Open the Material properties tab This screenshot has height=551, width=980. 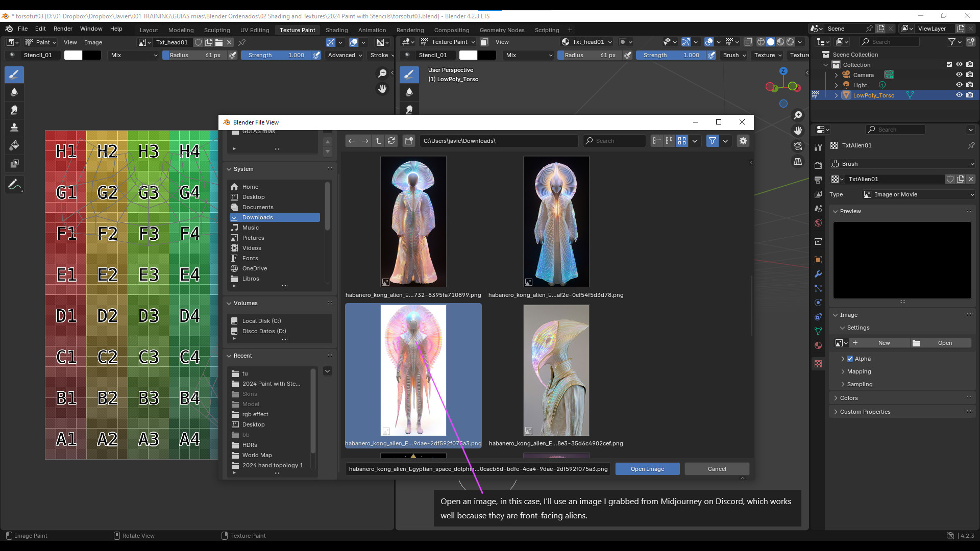[x=818, y=345]
